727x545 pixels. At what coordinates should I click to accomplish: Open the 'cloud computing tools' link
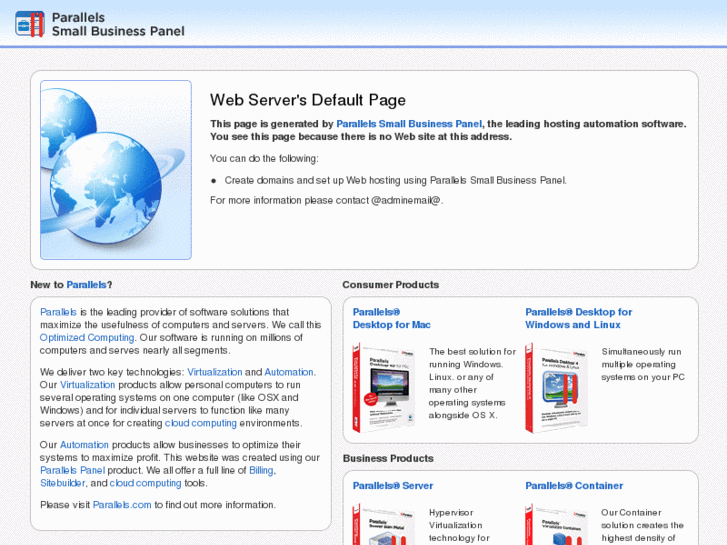pos(145,483)
